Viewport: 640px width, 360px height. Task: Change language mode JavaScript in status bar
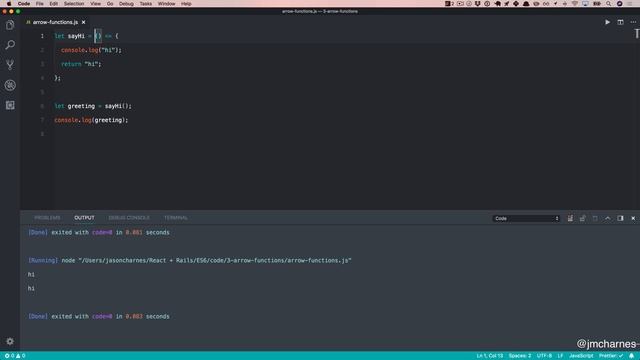[581, 356]
